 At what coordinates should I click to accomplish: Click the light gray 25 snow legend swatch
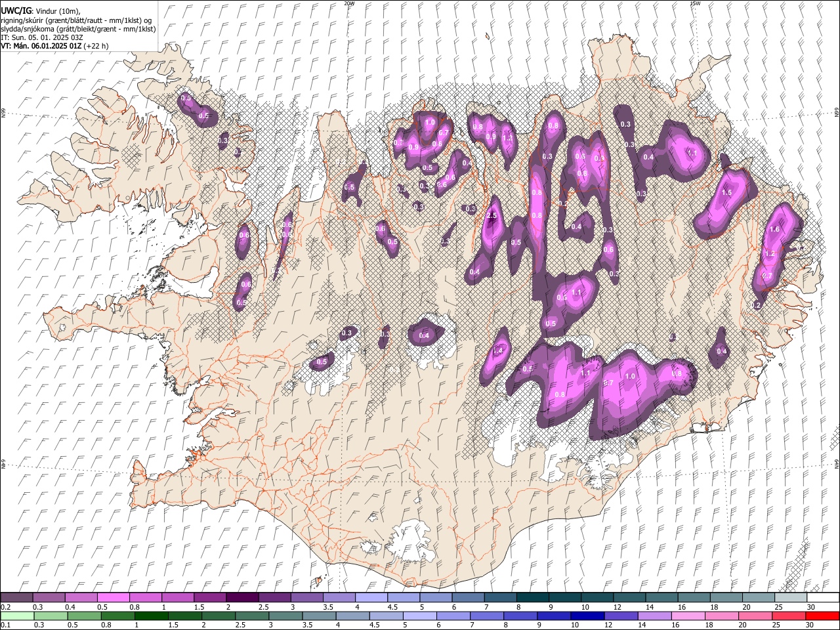tap(790, 598)
